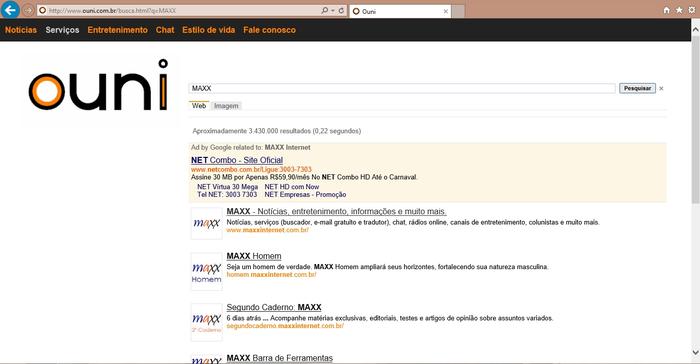Open the Chat menu item
The width and height of the screenshot is (700, 364).
pyautogui.click(x=165, y=30)
